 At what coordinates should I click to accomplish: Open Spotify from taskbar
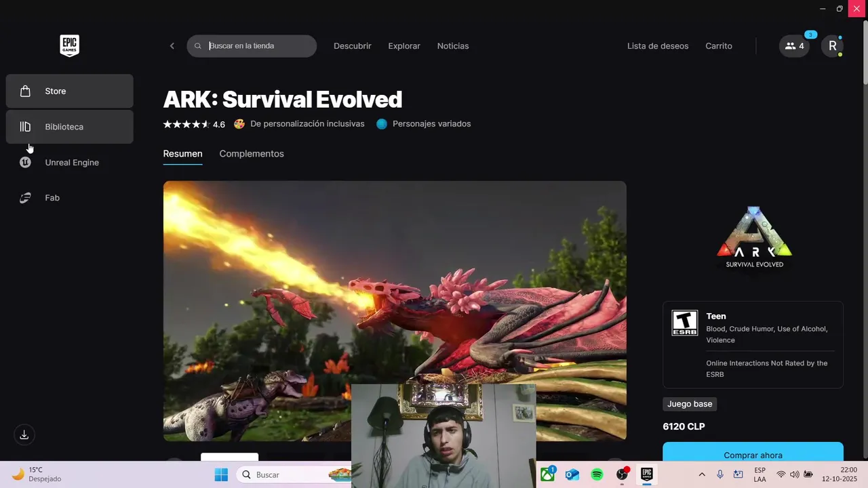(597, 475)
